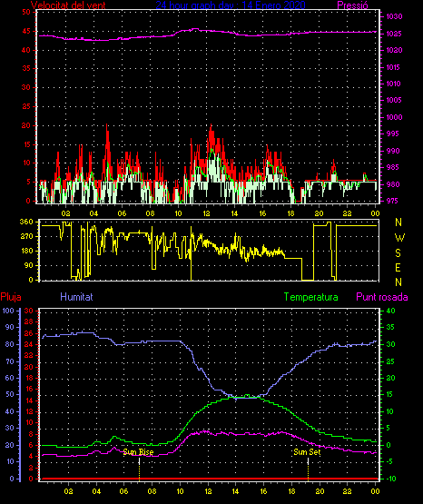Click the "Sun Rise" label

pos(139,452)
